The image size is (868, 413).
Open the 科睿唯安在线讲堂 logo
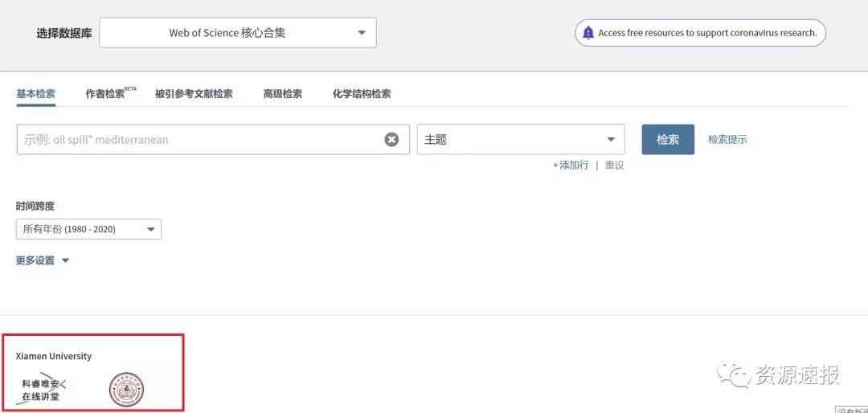click(x=42, y=390)
